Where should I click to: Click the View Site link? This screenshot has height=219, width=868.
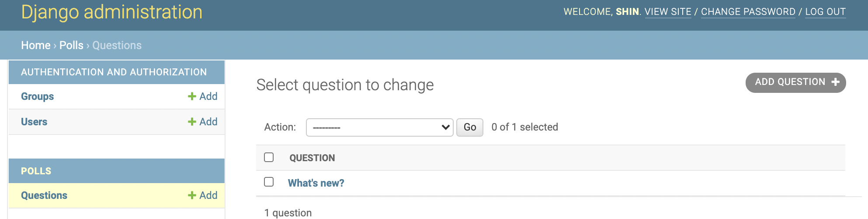(x=668, y=12)
